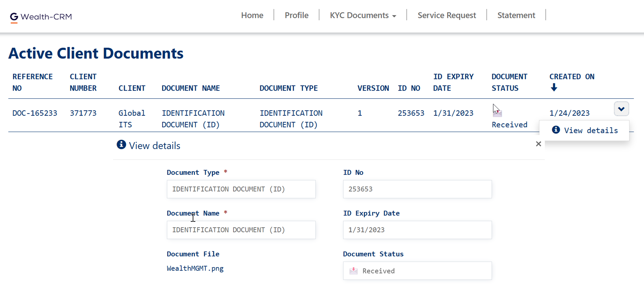Open the KYC Documents dropdown menu
Viewport: 644px width, 303px height.
click(x=363, y=15)
